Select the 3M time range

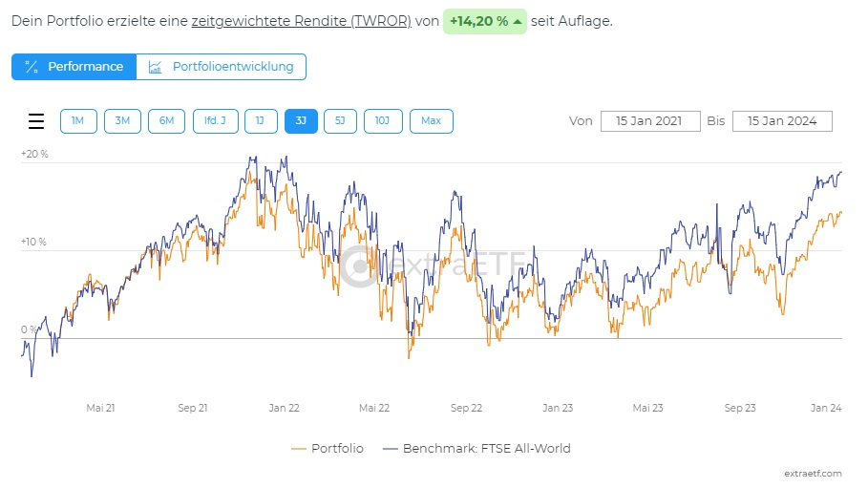coord(122,121)
